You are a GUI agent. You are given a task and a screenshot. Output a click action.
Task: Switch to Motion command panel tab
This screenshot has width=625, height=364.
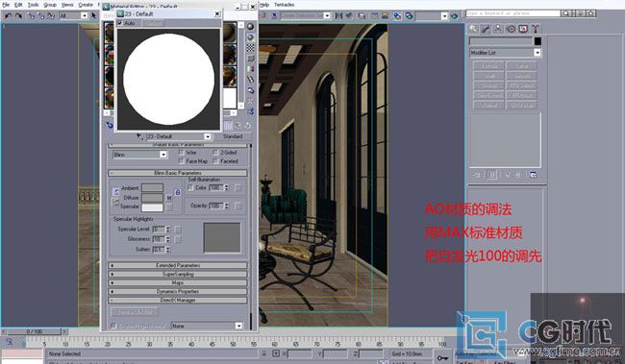pos(511,29)
